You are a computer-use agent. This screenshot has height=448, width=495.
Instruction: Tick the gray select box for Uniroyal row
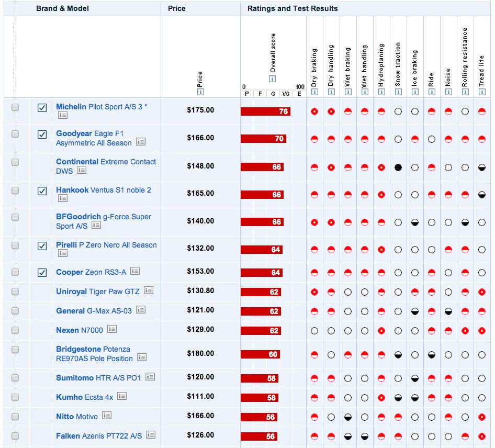(15, 292)
